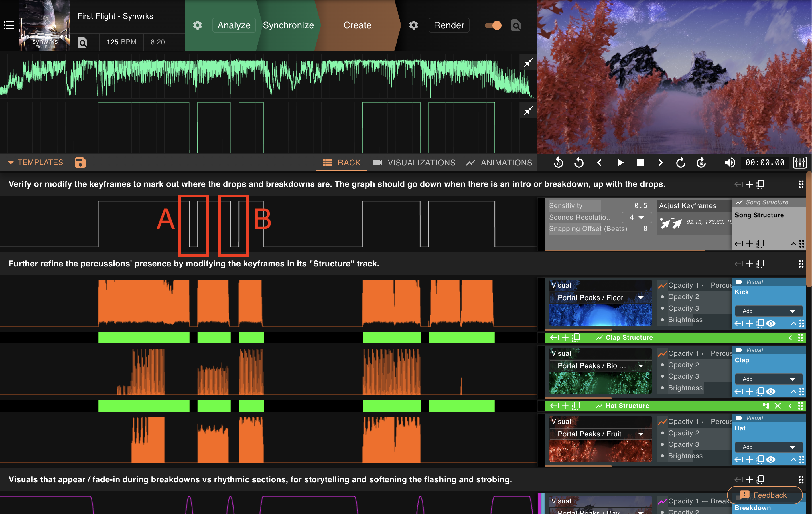Toggle visibility of the Kick visual
The height and width of the screenshot is (514, 812).
771,324
